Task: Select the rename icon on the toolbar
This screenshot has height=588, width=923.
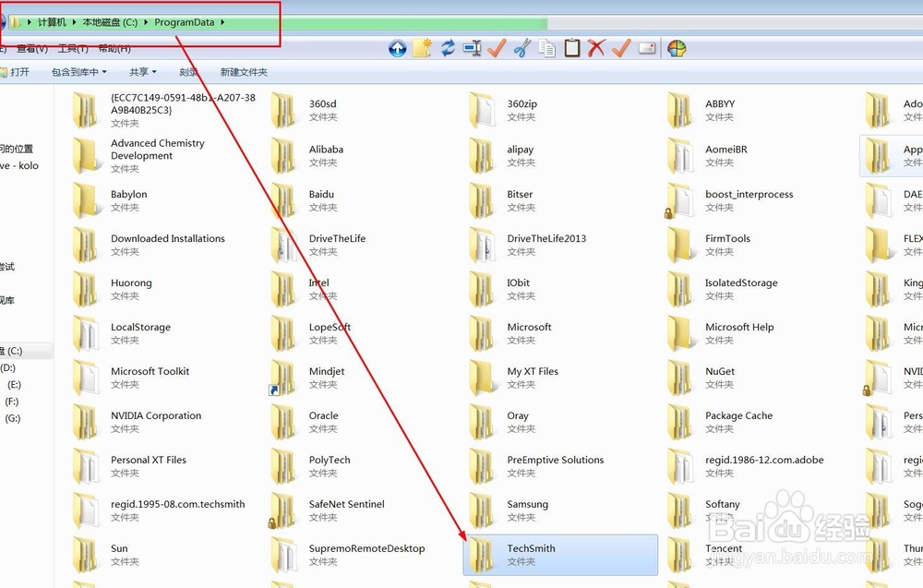Action: coord(472,48)
